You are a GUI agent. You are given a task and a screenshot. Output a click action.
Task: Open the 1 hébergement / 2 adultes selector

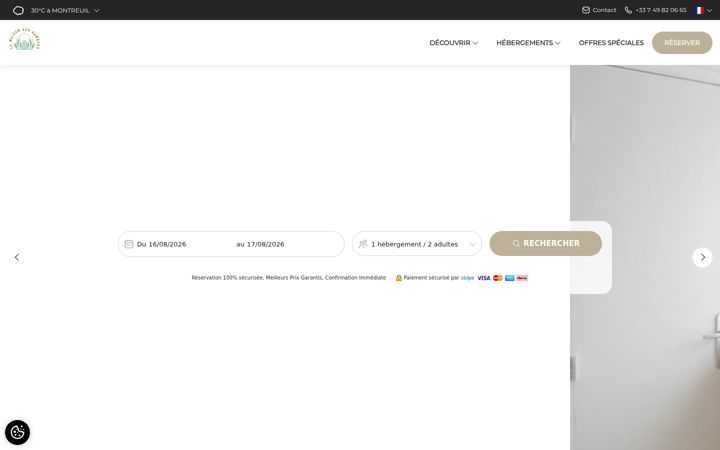[417, 244]
